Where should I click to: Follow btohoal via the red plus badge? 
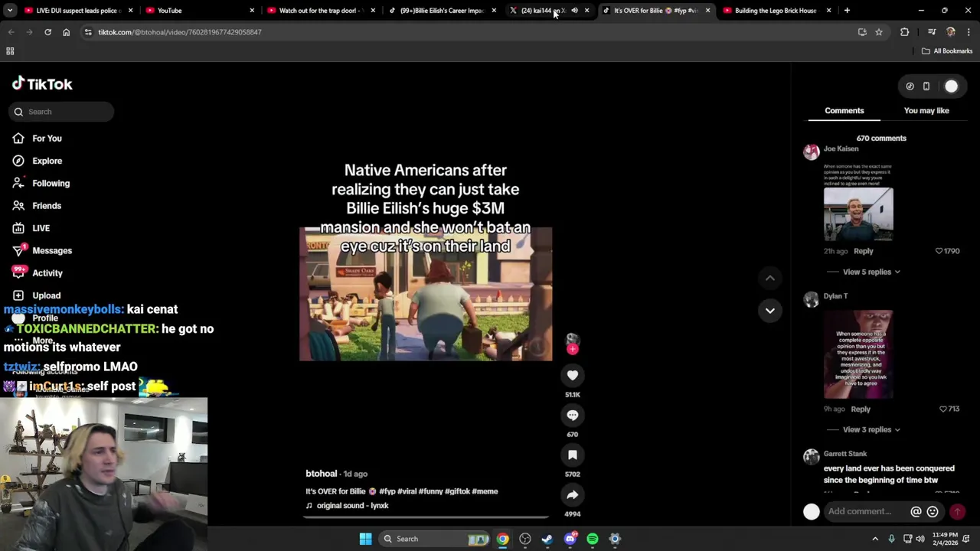pyautogui.click(x=572, y=349)
